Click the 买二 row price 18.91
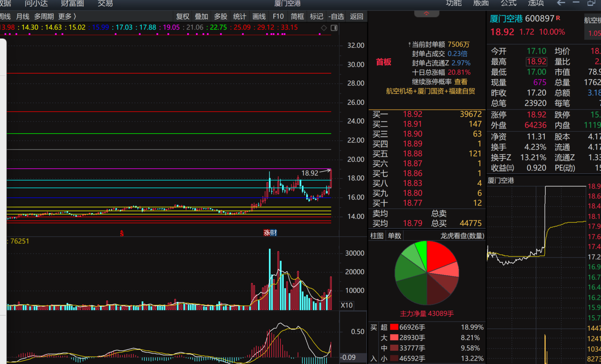This screenshot has height=364, width=601. [412, 124]
